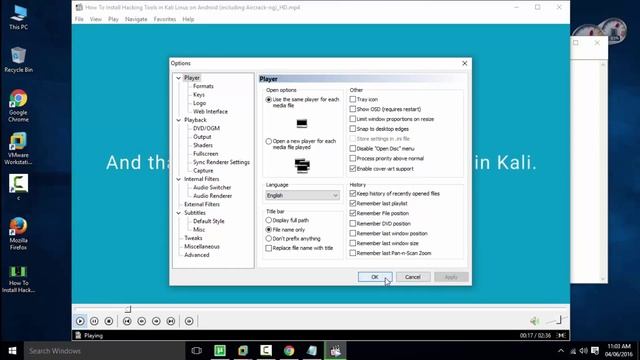Close the Options dialog with X
This screenshot has height=360, width=640.
464,63
